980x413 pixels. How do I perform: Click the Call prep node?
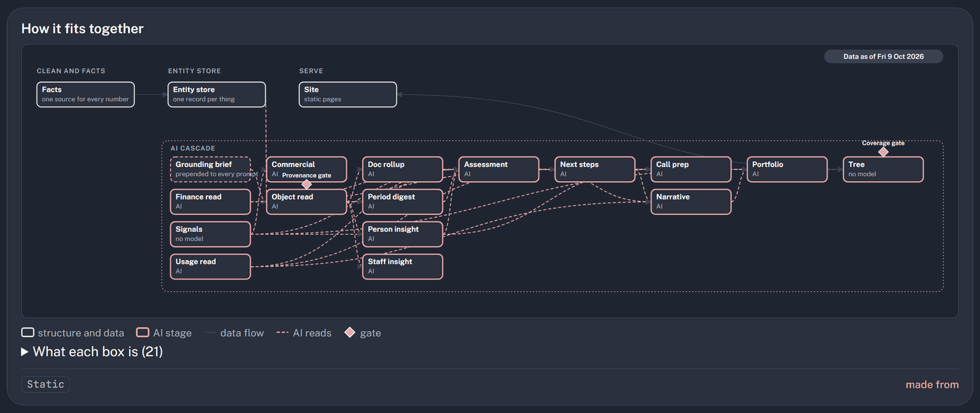[691, 169]
